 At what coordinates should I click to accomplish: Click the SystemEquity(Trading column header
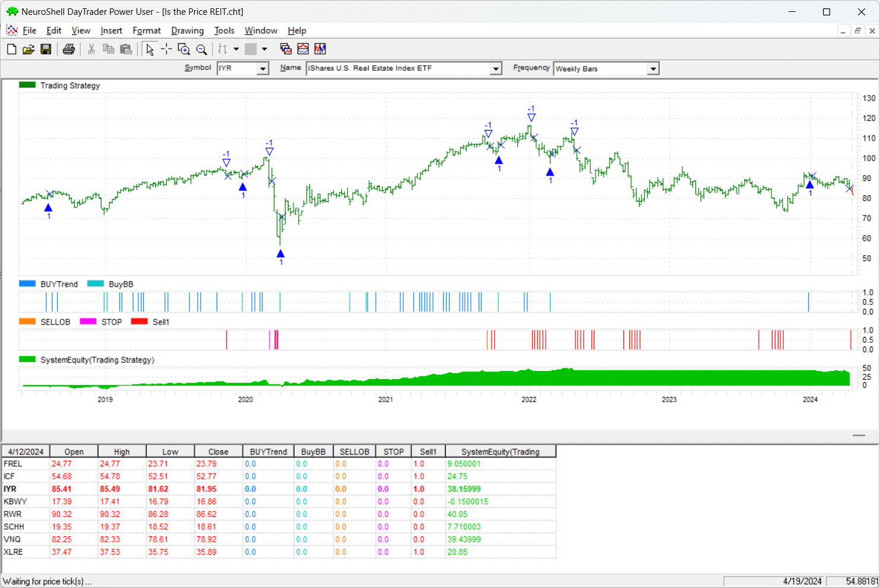click(x=501, y=452)
